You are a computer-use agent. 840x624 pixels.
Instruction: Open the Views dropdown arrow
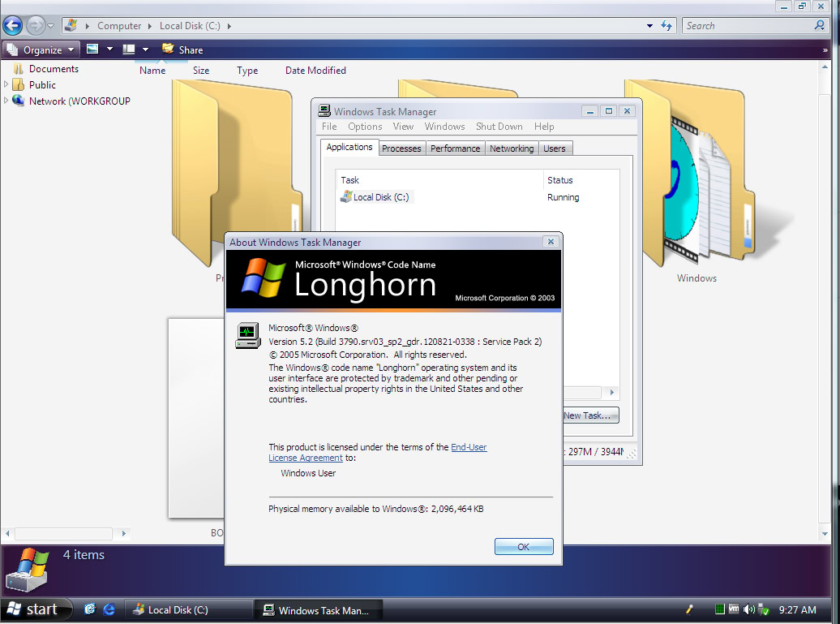coord(109,49)
